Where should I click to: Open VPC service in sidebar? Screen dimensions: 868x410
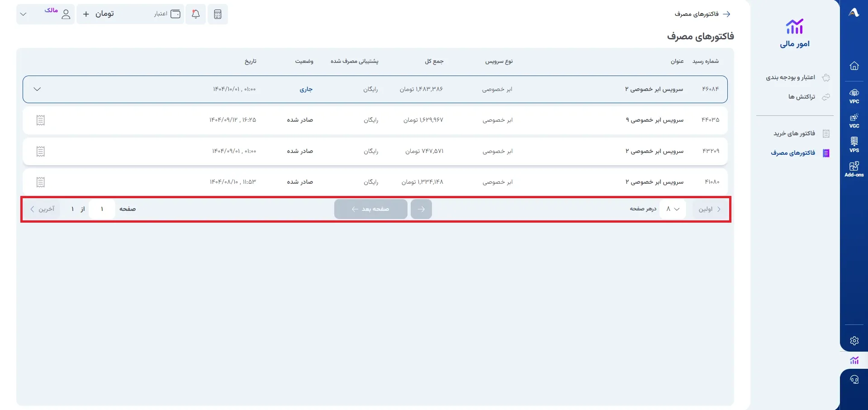pyautogui.click(x=854, y=96)
